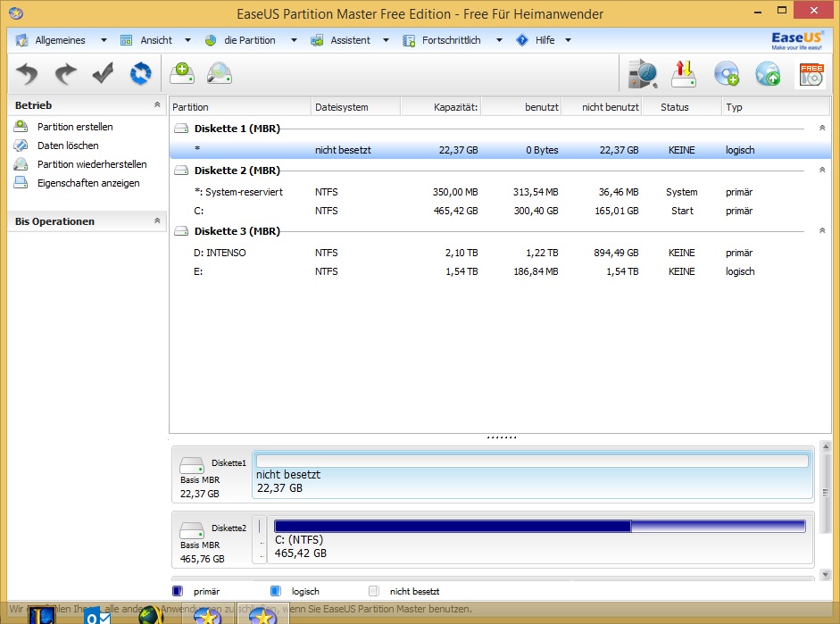840x624 pixels.
Task: Click the application icon in the title bar
Action: tap(16, 12)
